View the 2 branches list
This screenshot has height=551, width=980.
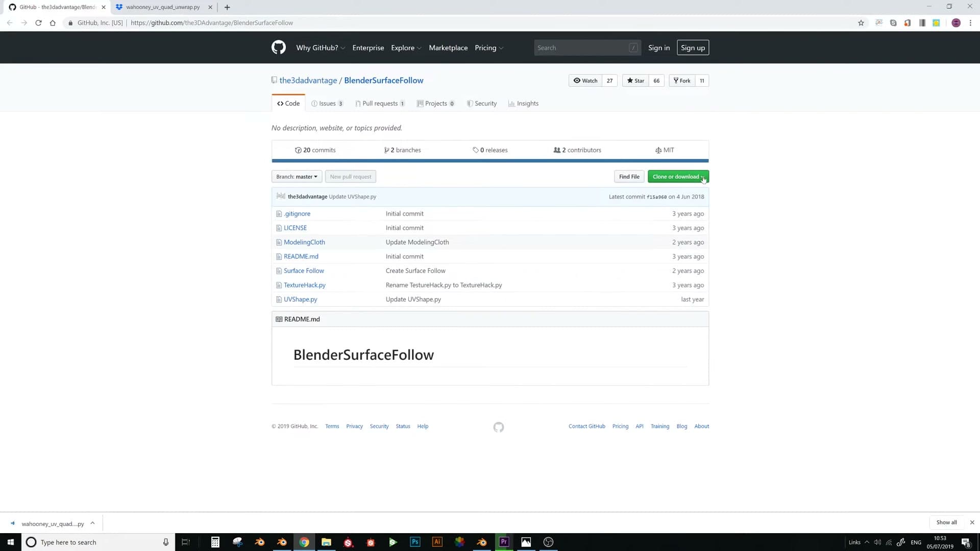click(x=402, y=150)
